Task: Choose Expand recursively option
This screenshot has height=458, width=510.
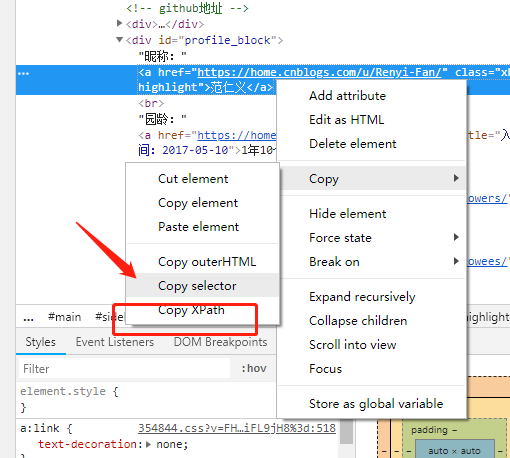Action: pyautogui.click(x=362, y=297)
